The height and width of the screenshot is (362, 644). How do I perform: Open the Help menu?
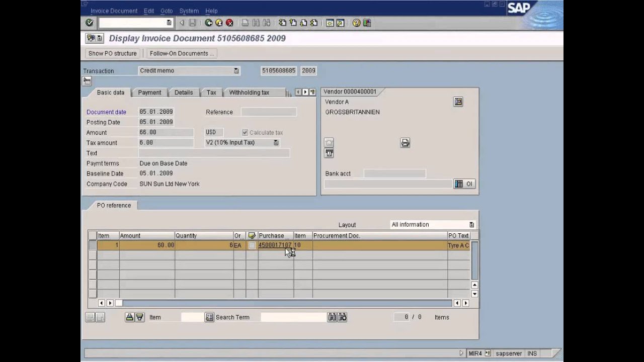pyautogui.click(x=211, y=11)
